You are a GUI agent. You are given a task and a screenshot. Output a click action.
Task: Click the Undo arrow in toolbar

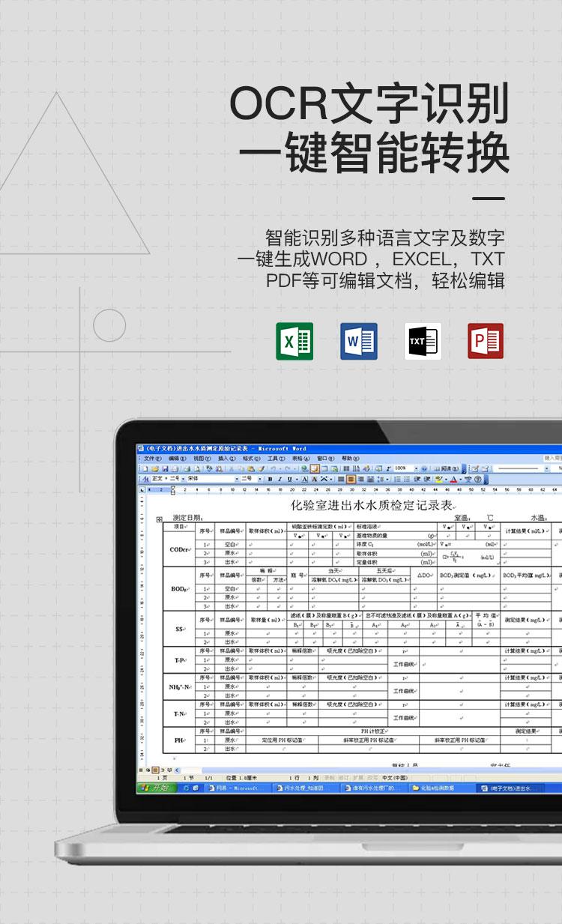click(274, 468)
